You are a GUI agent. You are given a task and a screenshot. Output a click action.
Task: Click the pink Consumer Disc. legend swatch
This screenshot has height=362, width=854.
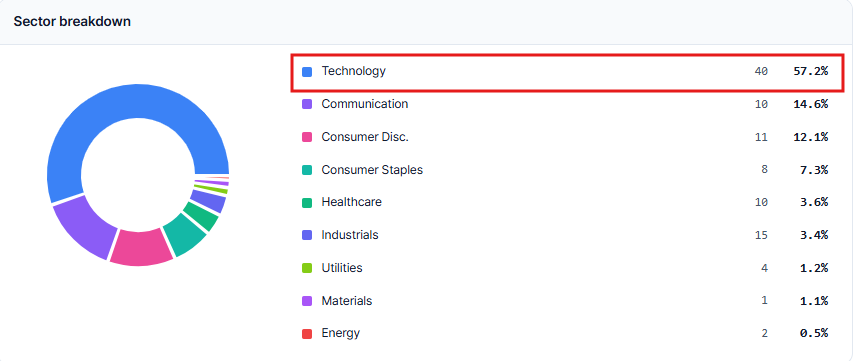(307, 137)
